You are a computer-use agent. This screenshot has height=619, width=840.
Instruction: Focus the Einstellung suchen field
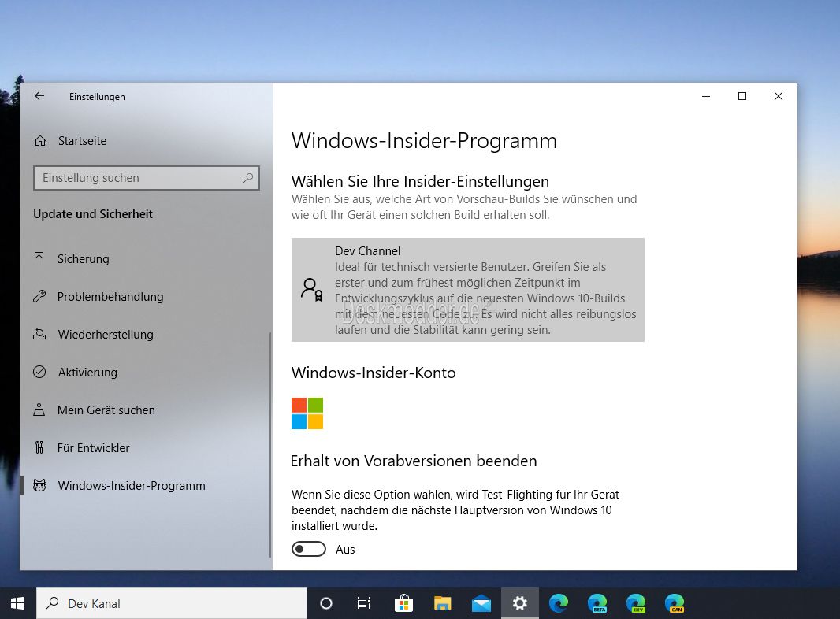pyautogui.click(x=147, y=178)
